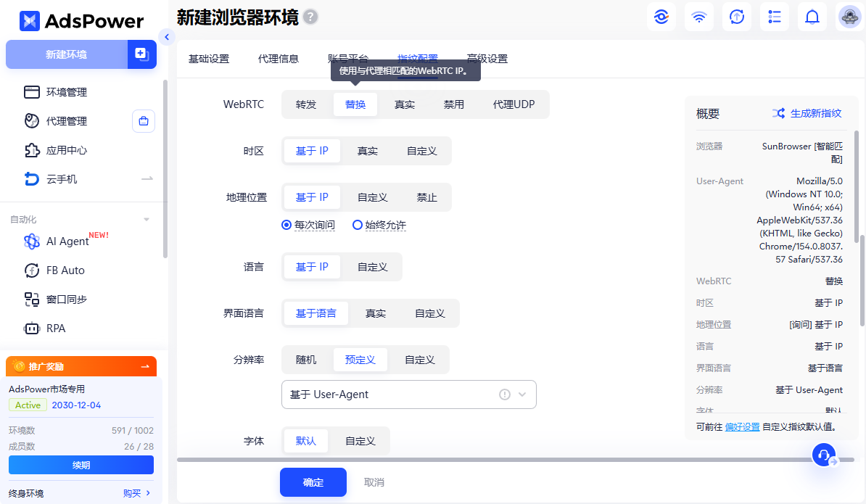This screenshot has height=504, width=866.
Task: Click the arrow next to 云手机
Action: pos(147,179)
